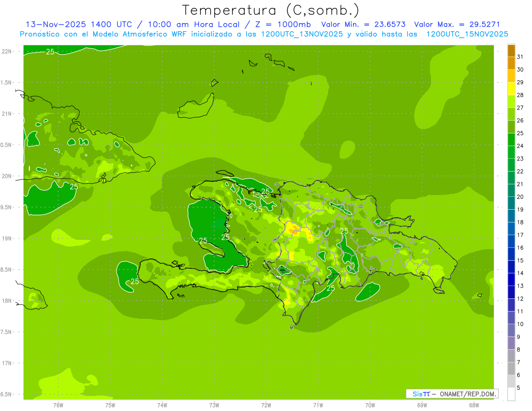Click the 17N latitude axis label

pyautogui.click(x=8, y=363)
